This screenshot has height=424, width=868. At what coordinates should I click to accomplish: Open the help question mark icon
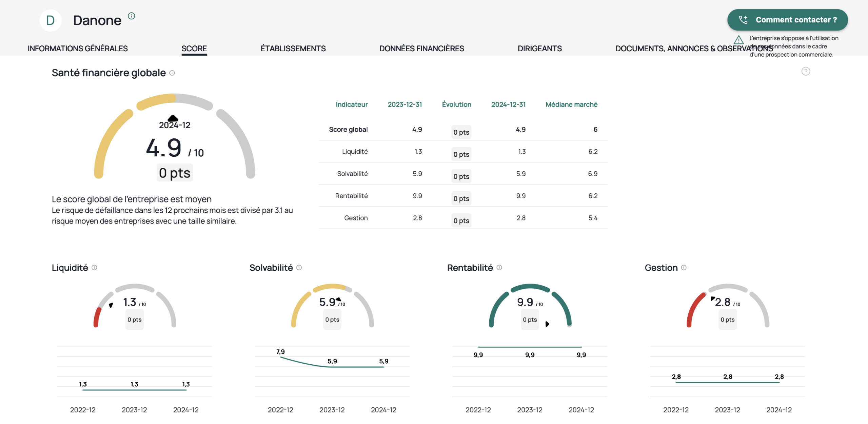click(x=806, y=71)
